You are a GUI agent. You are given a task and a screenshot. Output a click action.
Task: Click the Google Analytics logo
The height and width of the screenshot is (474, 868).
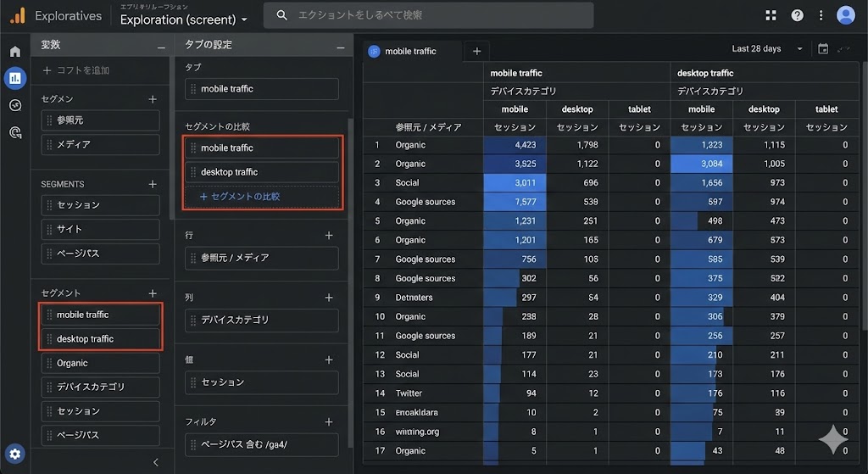tap(18, 15)
